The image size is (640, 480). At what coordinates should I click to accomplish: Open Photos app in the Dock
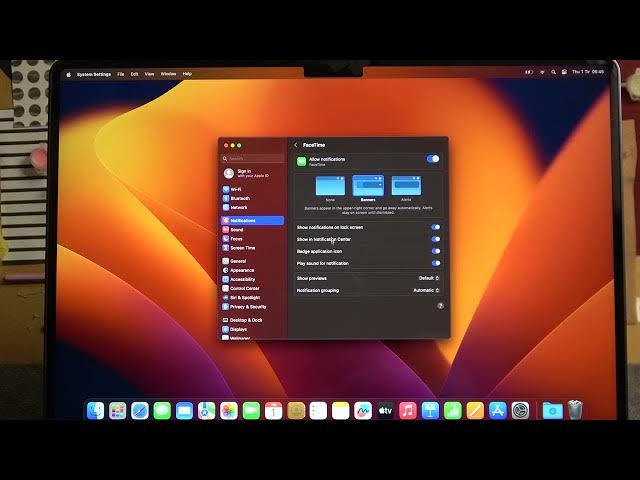(x=229, y=410)
